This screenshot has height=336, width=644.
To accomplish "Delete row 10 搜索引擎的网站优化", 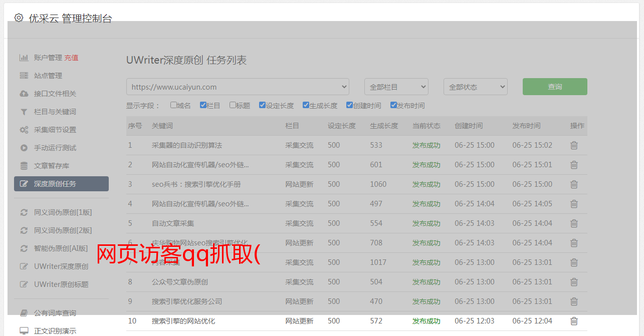I will [574, 321].
